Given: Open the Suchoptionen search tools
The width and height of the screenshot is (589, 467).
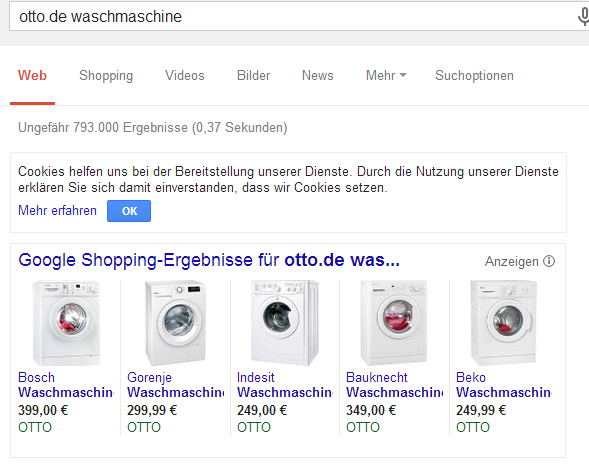Looking at the screenshot, I should point(474,76).
